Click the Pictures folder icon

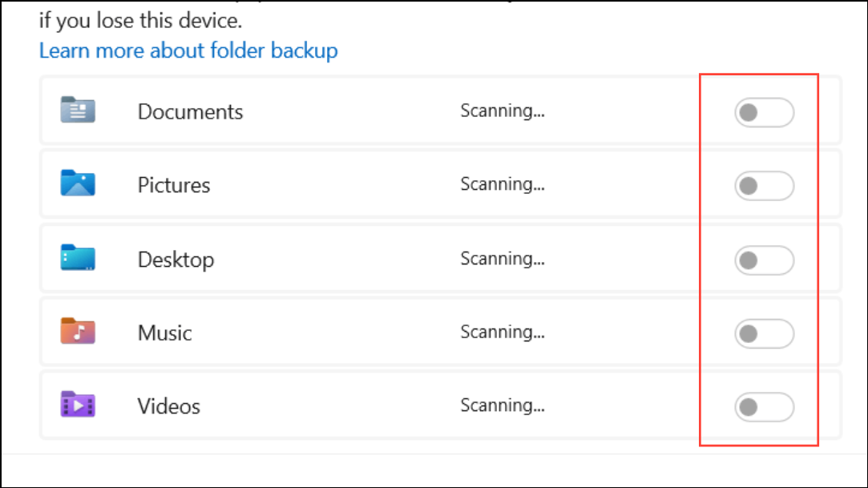pyautogui.click(x=78, y=184)
